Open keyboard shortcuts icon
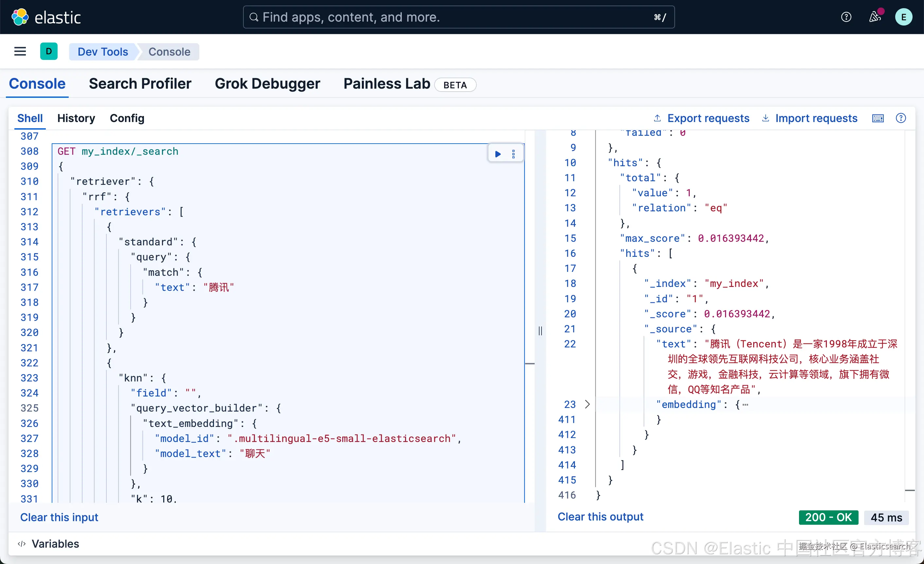 tap(878, 118)
